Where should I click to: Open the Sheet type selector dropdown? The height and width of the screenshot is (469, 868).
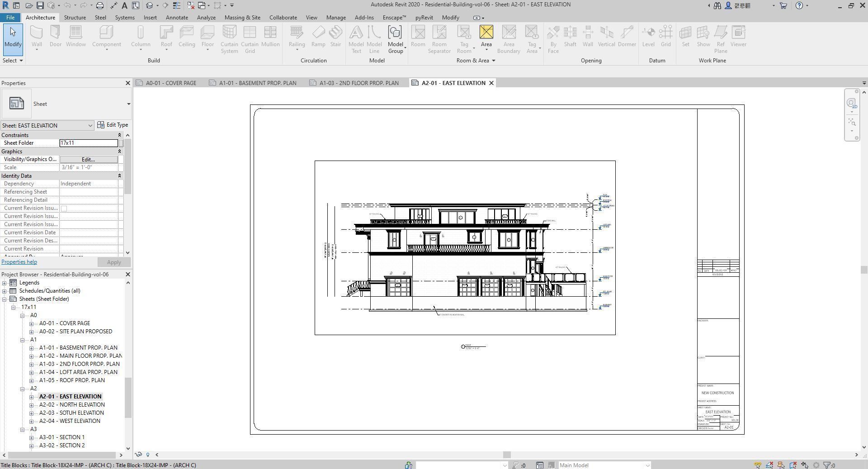coord(128,104)
